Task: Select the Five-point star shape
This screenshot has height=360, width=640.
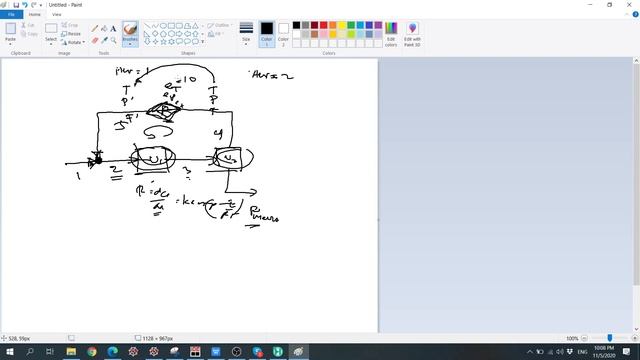Action: [x=163, y=41]
